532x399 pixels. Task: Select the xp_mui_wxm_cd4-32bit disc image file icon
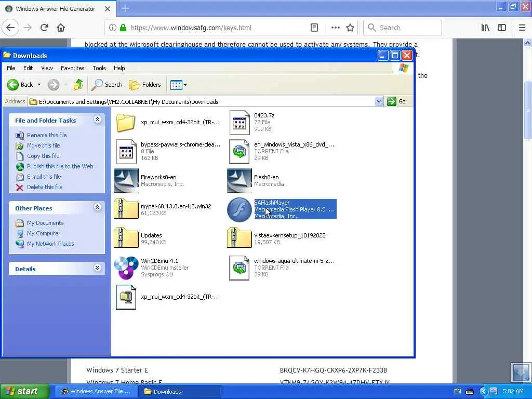(126, 297)
